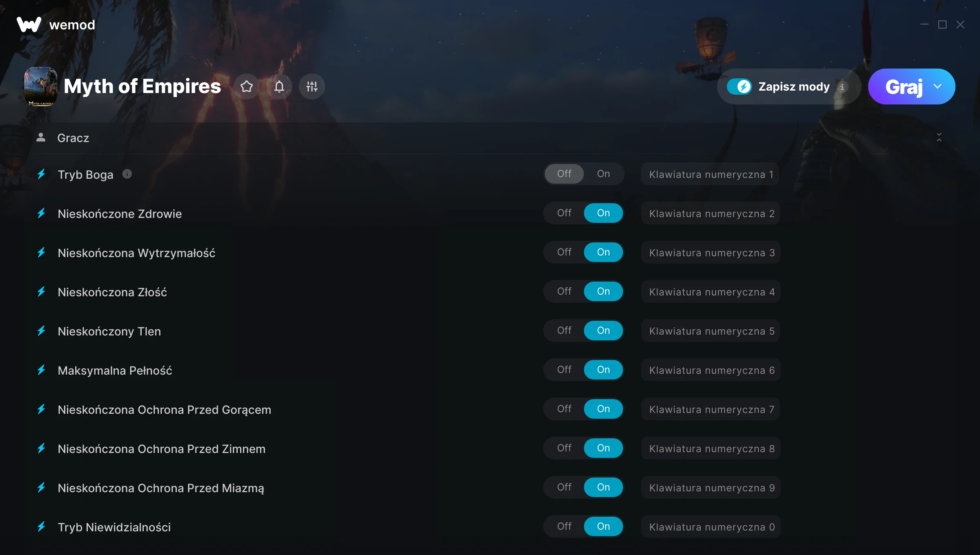Click the WeMod logo icon

point(29,24)
